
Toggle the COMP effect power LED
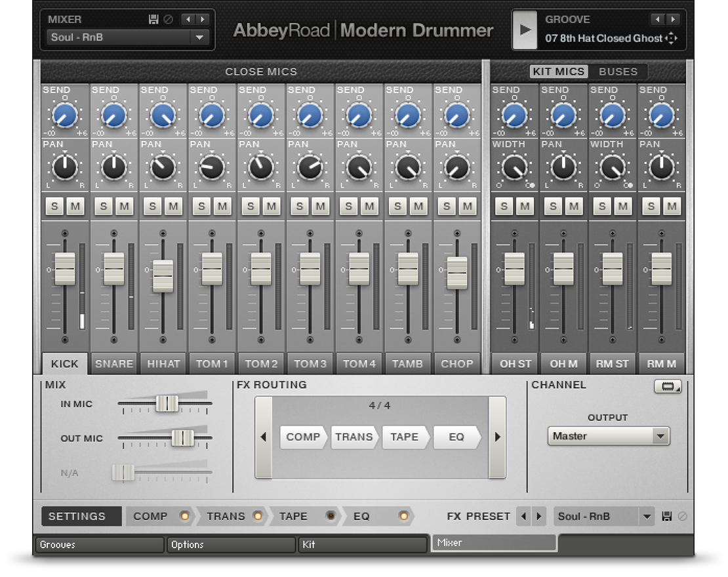tap(185, 516)
